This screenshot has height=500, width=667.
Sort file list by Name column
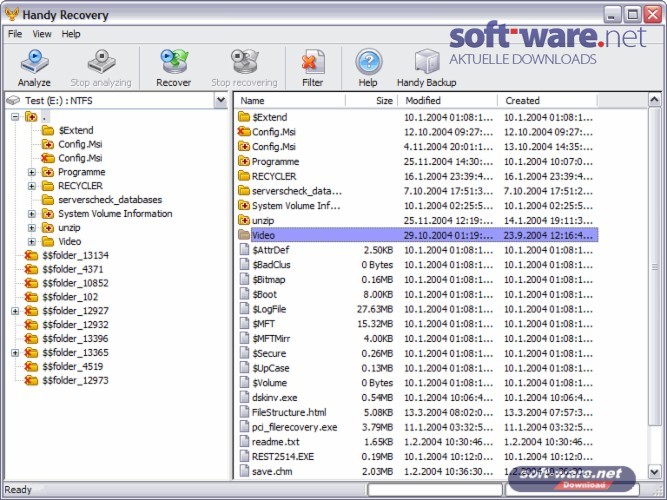coord(290,100)
